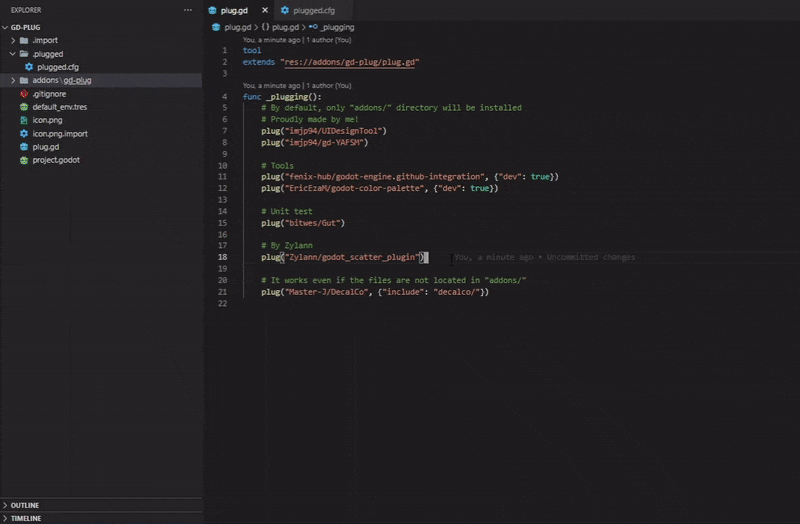Click the plug.gd file icon in explorer
The height and width of the screenshot is (524, 800).
click(x=24, y=147)
